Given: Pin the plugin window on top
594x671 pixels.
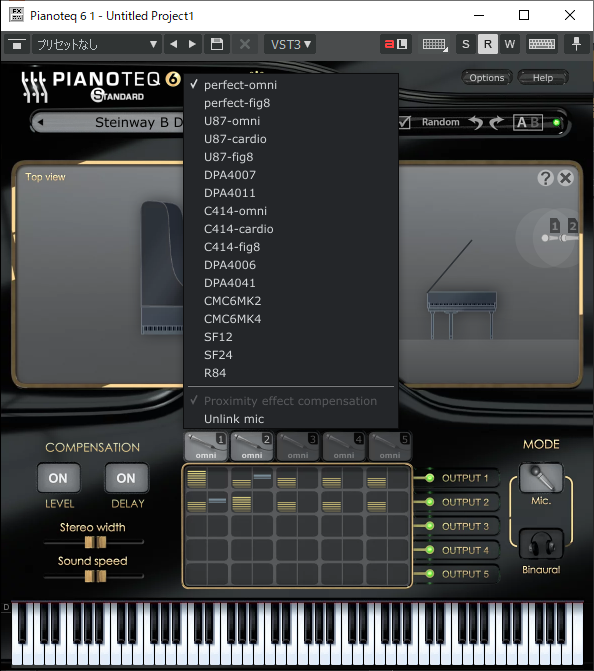Looking at the screenshot, I should coord(576,44).
